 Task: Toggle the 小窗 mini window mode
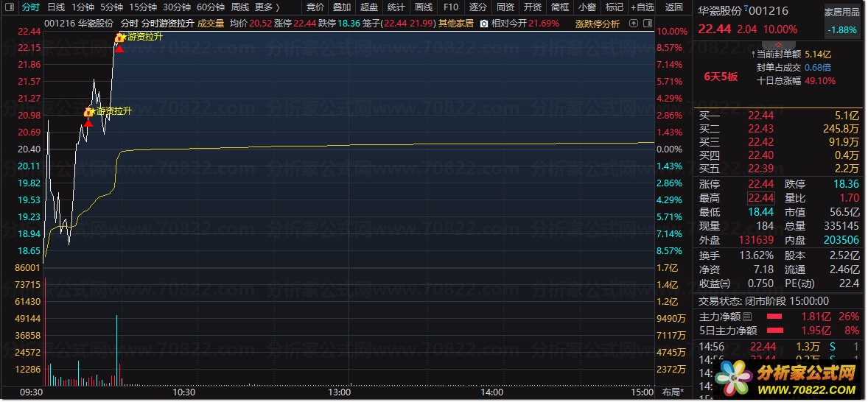[587, 7]
